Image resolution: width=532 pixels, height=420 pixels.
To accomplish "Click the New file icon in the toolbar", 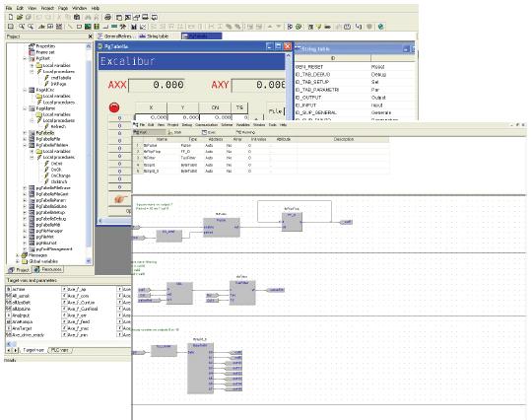I will point(11,17).
